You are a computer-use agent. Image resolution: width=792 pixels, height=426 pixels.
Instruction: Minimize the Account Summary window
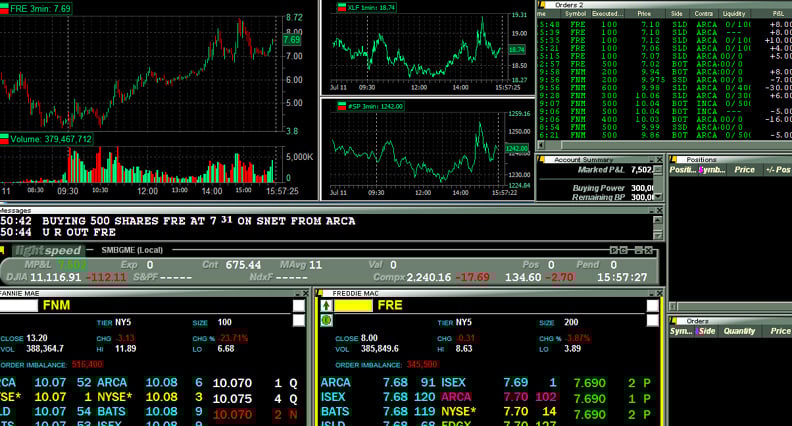[x=651, y=160]
